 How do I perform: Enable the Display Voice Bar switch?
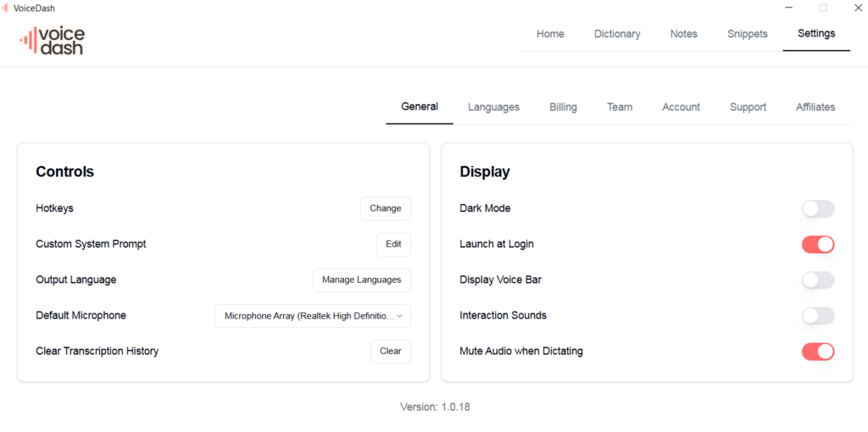[x=818, y=280]
